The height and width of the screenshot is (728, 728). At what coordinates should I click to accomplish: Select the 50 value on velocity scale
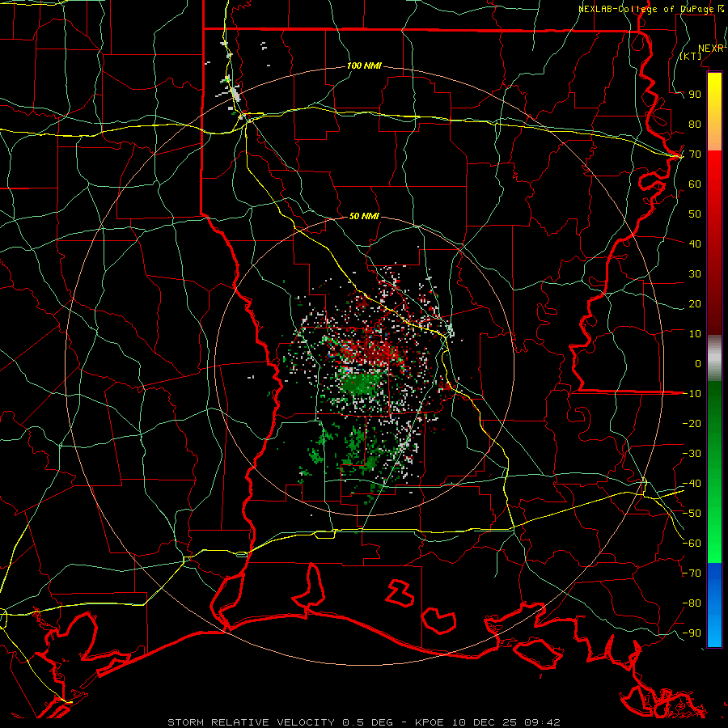[x=695, y=214]
